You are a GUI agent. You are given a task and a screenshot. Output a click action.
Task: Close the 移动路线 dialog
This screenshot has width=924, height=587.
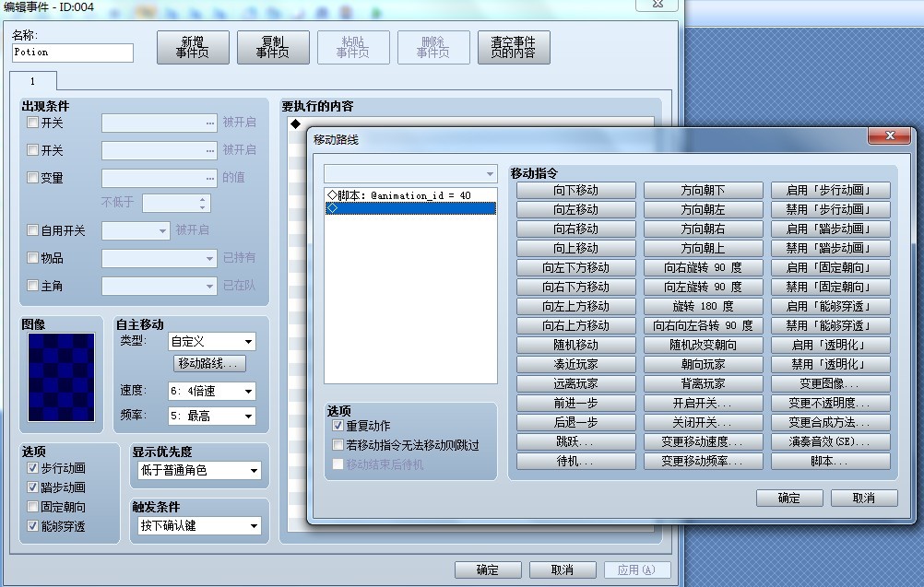coord(889,136)
